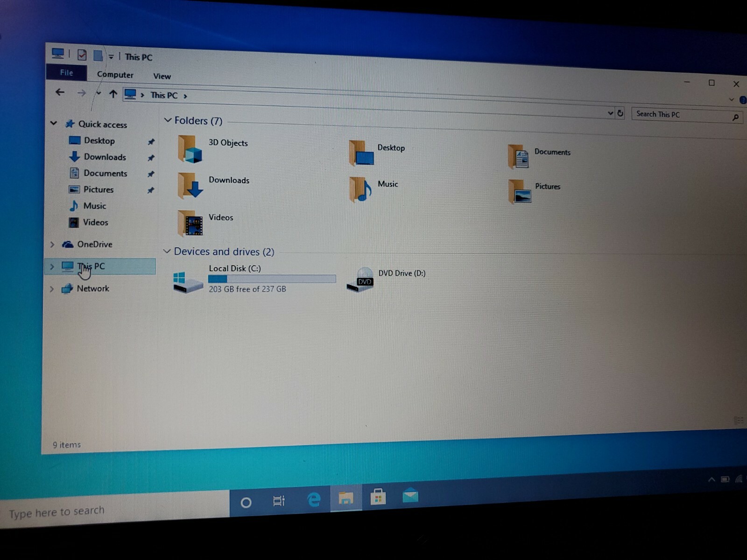Screen dimensions: 747x560
Task: Click the computer icon in title bar
Action: (58, 54)
